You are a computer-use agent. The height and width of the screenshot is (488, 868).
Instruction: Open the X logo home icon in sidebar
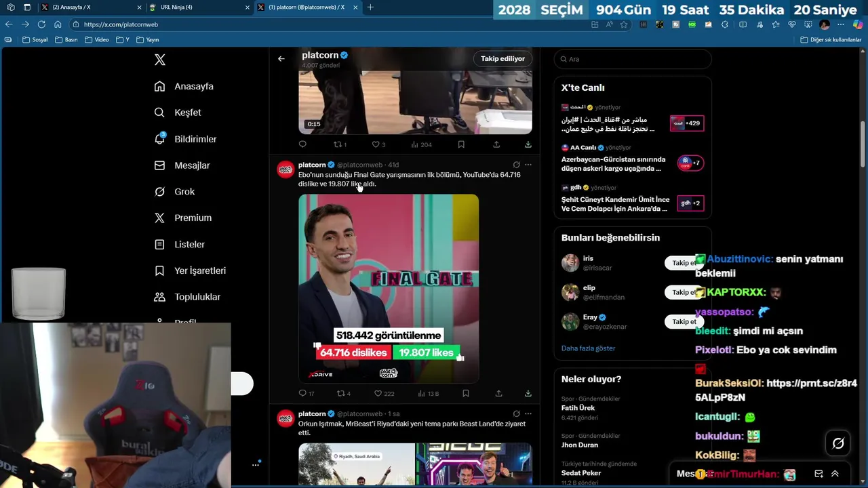160,60
